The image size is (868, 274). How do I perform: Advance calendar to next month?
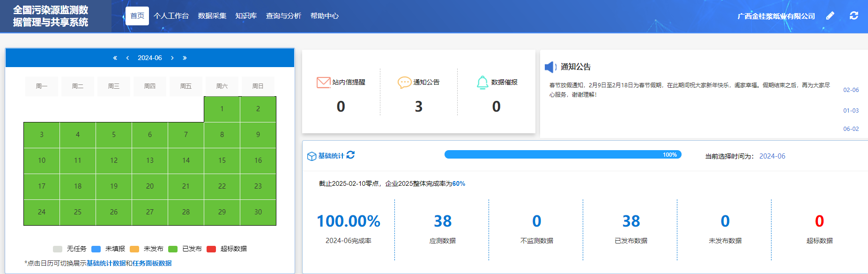tap(172, 58)
